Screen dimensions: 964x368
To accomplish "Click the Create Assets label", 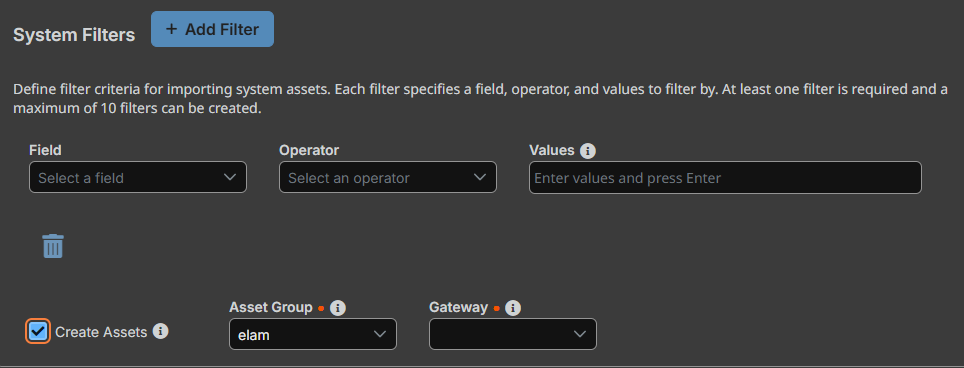I will (101, 332).
